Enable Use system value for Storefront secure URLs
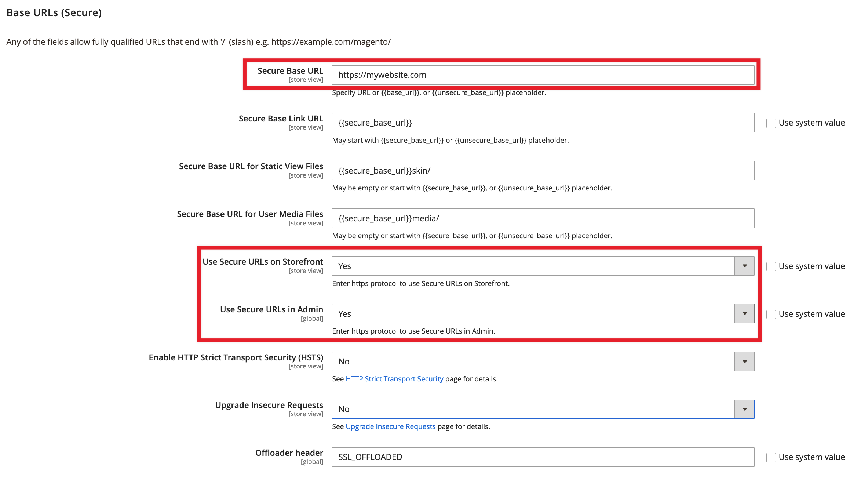The image size is (868, 483). pyautogui.click(x=770, y=266)
